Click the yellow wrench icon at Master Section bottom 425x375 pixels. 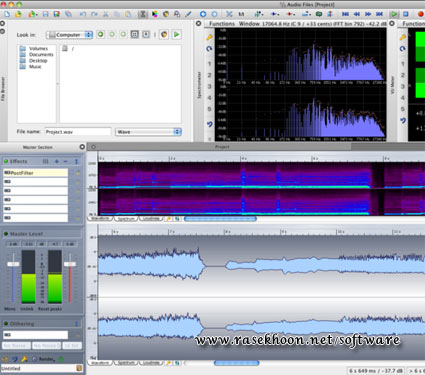(24, 359)
